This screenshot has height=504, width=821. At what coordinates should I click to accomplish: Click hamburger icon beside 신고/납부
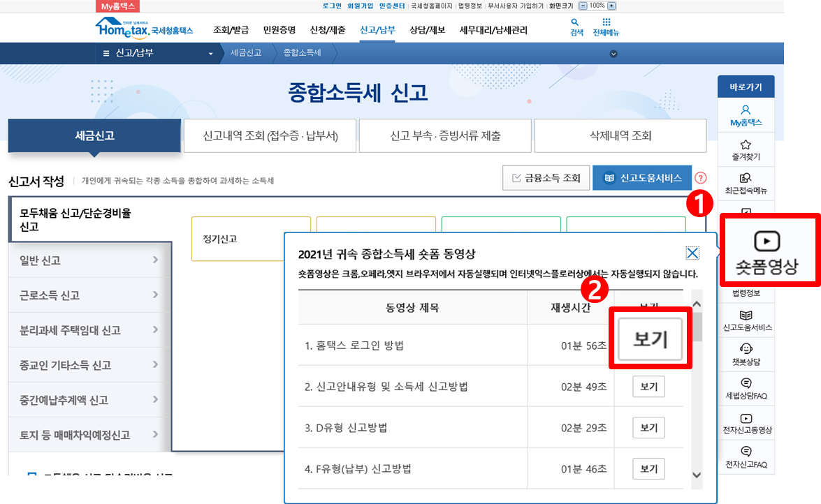[106, 53]
